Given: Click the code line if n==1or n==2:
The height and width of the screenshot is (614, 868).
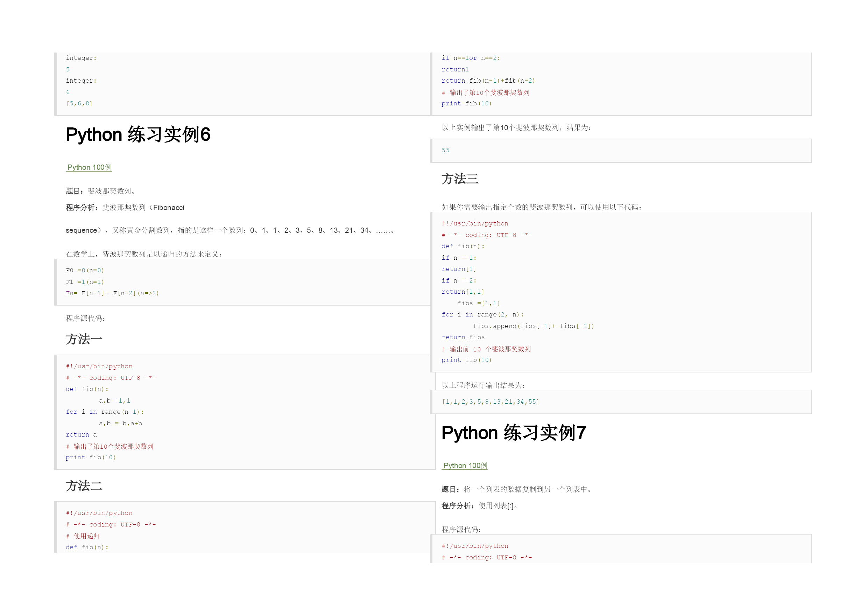Looking at the screenshot, I should click(x=471, y=58).
